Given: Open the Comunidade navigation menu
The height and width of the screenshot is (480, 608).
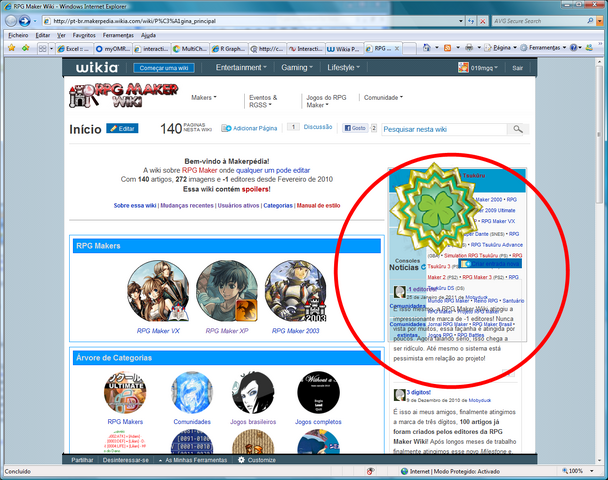Looking at the screenshot, I should point(383,97).
